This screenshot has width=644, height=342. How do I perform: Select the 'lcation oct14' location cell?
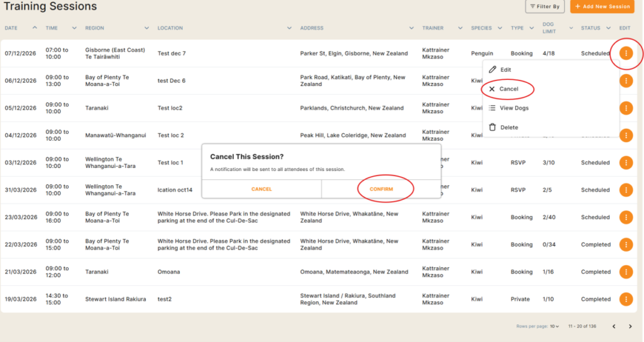(x=175, y=190)
